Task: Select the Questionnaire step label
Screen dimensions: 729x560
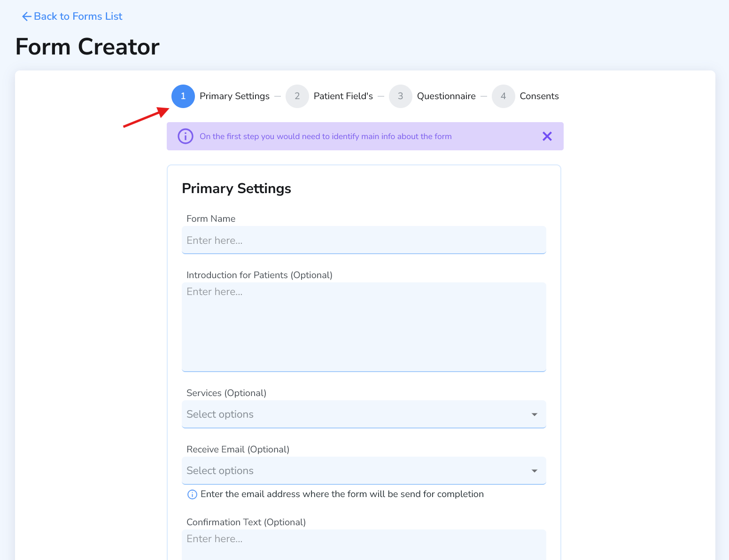Action: pyautogui.click(x=446, y=96)
